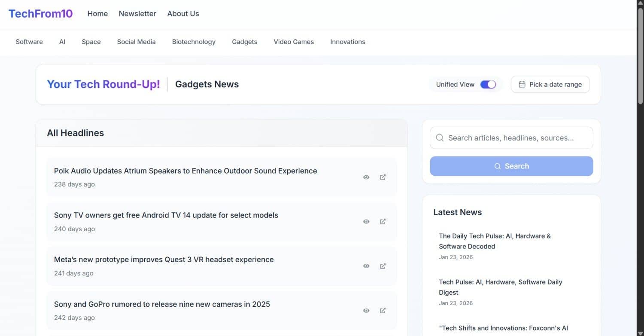Screen dimensions: 644x336
Task: Select the Social Media category
Action: pyautogui.click(x=136, y=42)
